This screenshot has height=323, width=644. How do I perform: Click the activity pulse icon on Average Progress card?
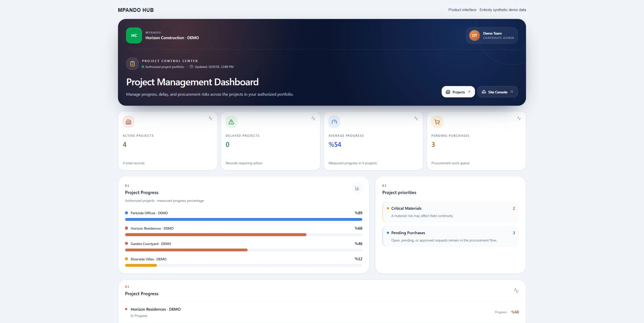click(x=416, y=118)
